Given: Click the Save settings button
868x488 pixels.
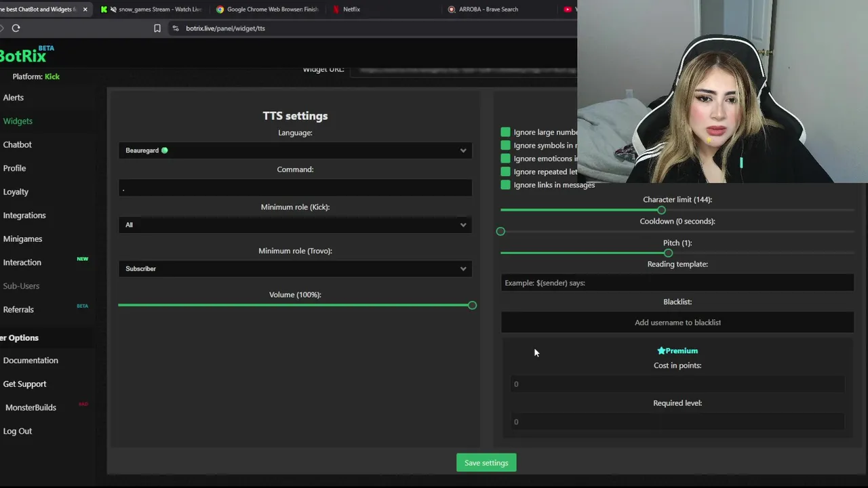Looking at the screenshot, I should click(x=486, y=463).
